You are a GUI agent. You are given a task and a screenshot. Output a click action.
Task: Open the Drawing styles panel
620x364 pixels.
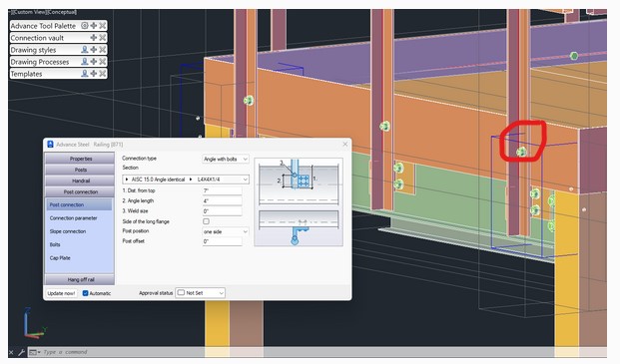pos(33,50)
